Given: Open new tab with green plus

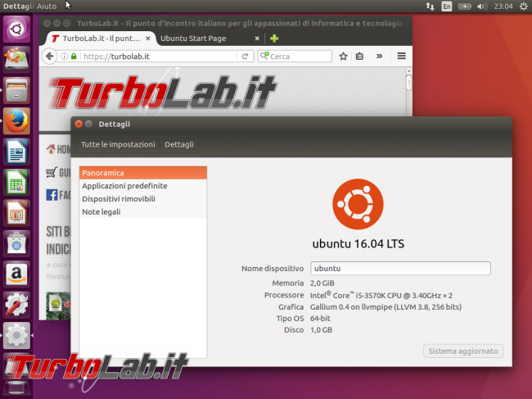Looking at the screenshot, I should pos(274,39).
